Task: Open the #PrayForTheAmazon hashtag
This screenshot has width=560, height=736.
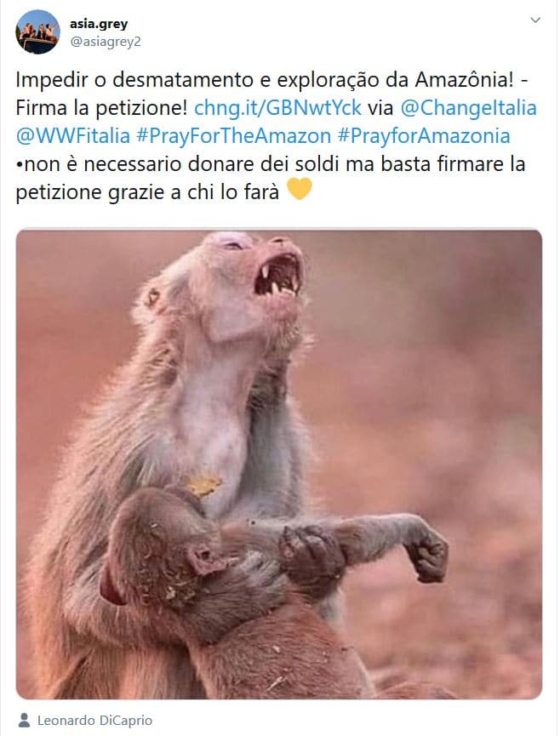Action: tap(234, 135)
